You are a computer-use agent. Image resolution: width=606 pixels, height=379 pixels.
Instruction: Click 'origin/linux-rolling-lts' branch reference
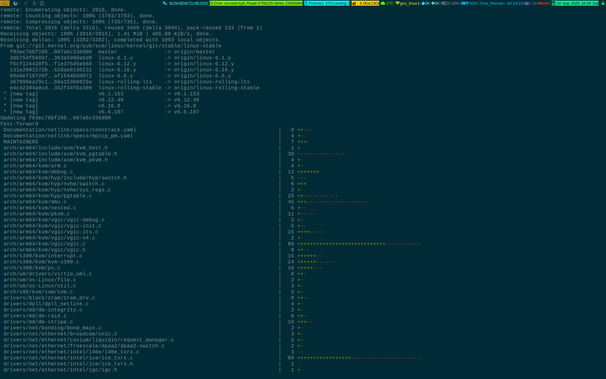pyautogui.click(x=211, y=82)
